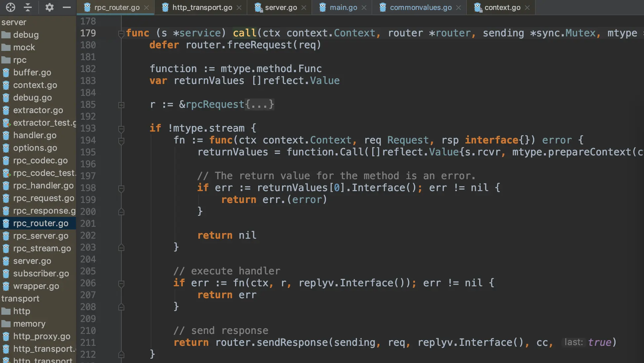Click line number 193 in the gutter
The width and height of the screenshot is (644, 363).
tap(88, 128)
